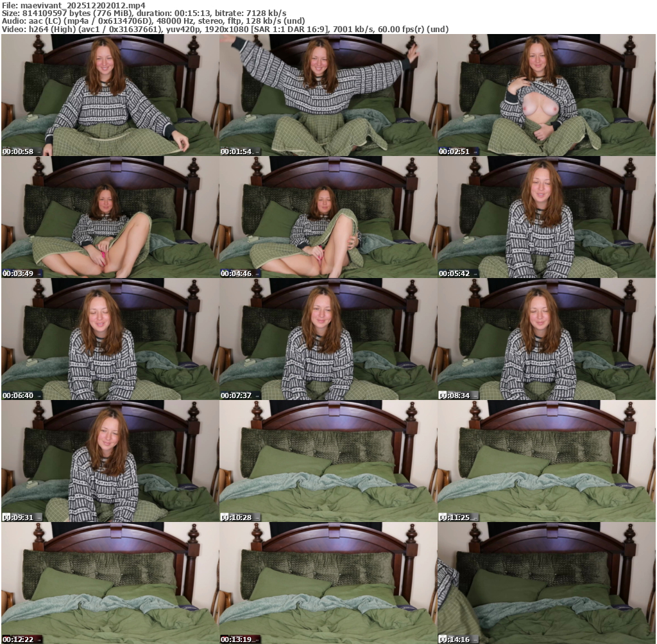Open the thumbnail at 00:11:25

click(x=546, y=461)
